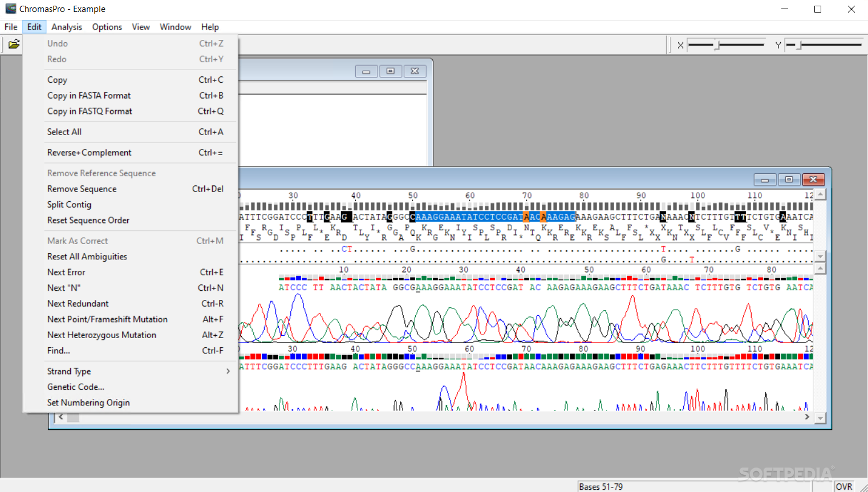This screenshot has height=492, width=868.
Task: Click the first orange-highlighted base
Action: tap(526, 217)
